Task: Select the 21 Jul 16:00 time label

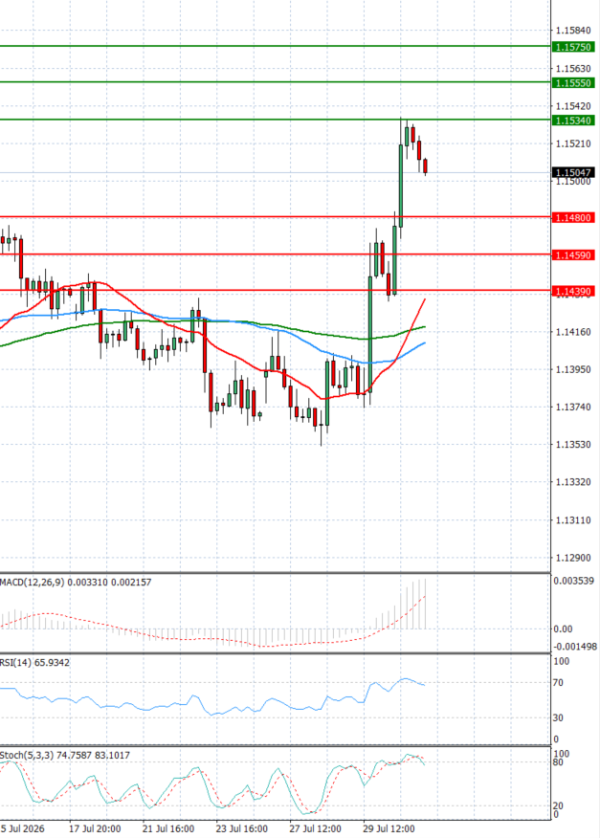Action: [x=168, y=828]
